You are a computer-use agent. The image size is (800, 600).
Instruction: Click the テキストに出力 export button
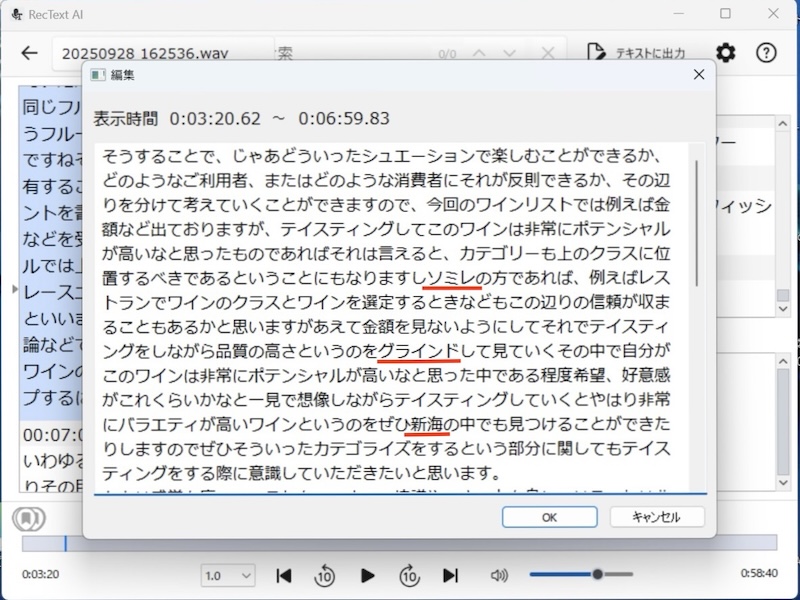click(636, 53)
